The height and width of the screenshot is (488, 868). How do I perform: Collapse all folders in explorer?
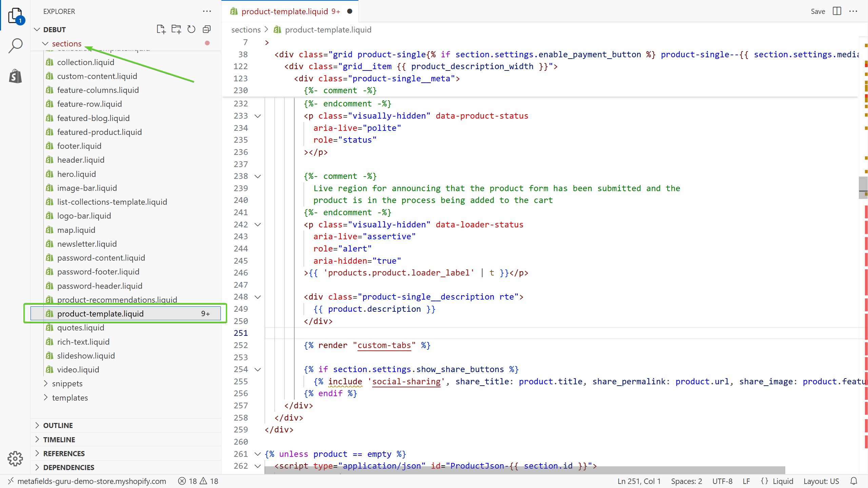206,29
